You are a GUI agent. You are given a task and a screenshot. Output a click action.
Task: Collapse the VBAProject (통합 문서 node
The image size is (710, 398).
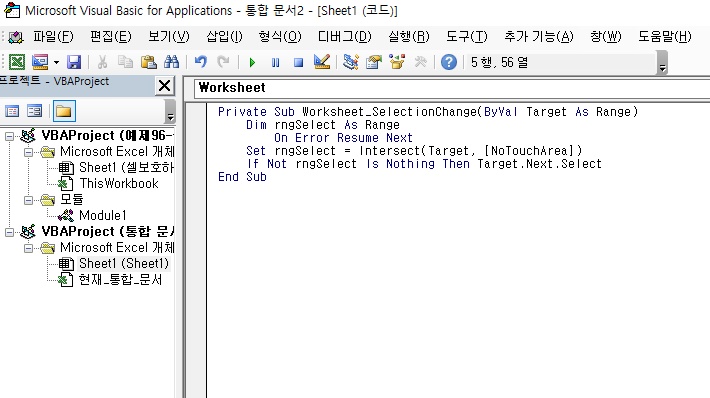pos(9,232)
